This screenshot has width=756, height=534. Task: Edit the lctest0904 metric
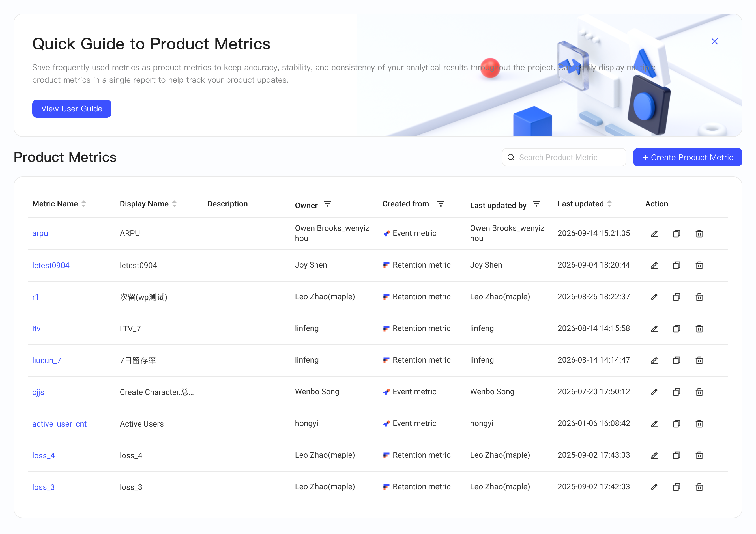click(x=654, y=265)
